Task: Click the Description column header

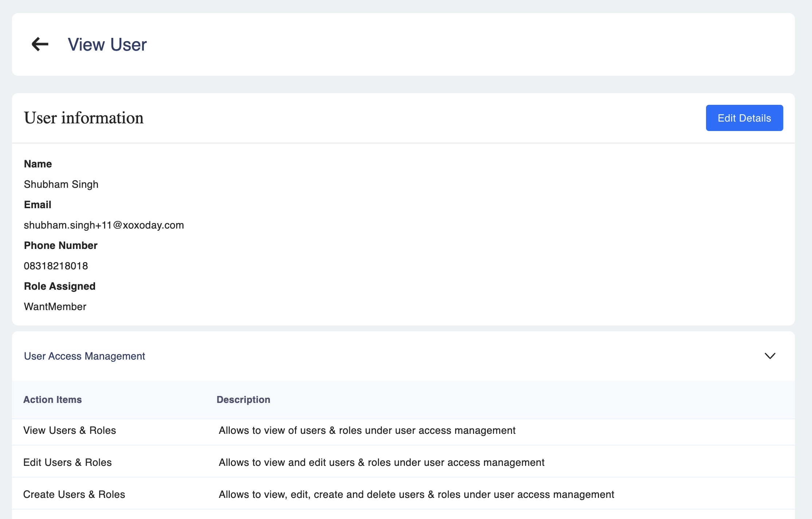Action: pos(243,400)
